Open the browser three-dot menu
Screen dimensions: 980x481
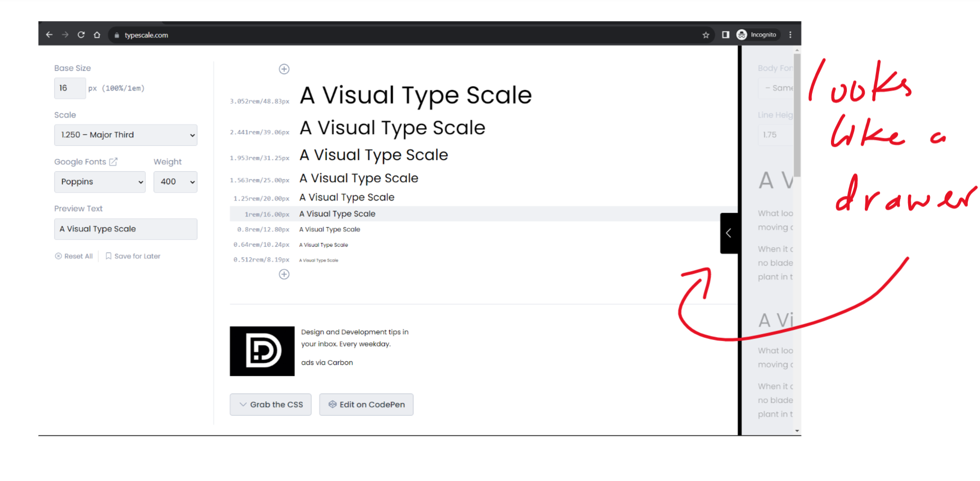click(790, 35)
